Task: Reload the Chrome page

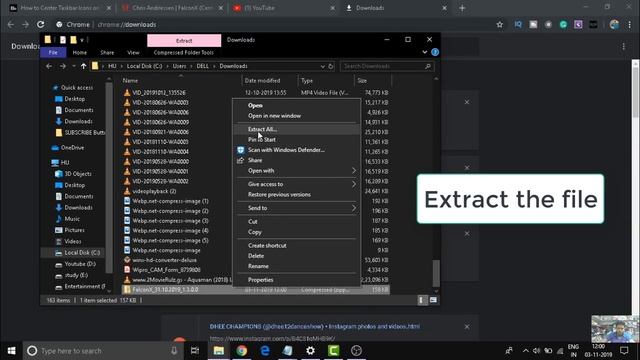Action: pyautogui.click(x=40, y=24)
